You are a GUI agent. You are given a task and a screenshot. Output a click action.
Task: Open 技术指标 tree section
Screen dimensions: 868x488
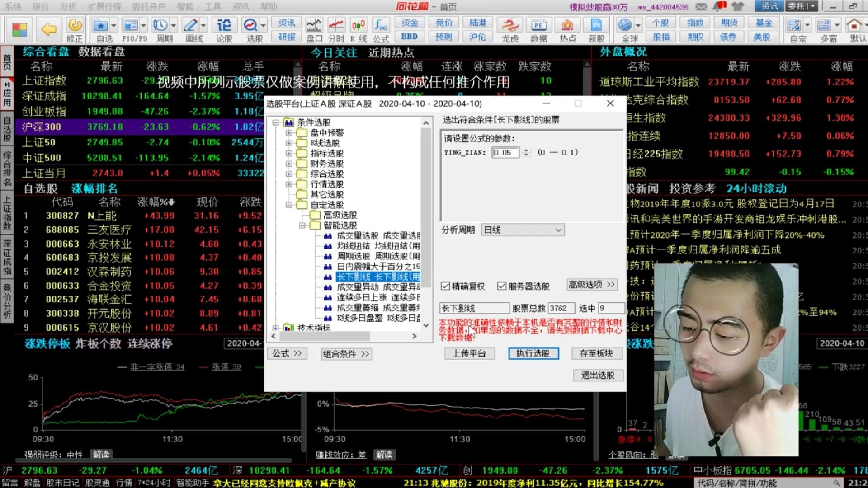pyautogui.click(x=275, y=327)
